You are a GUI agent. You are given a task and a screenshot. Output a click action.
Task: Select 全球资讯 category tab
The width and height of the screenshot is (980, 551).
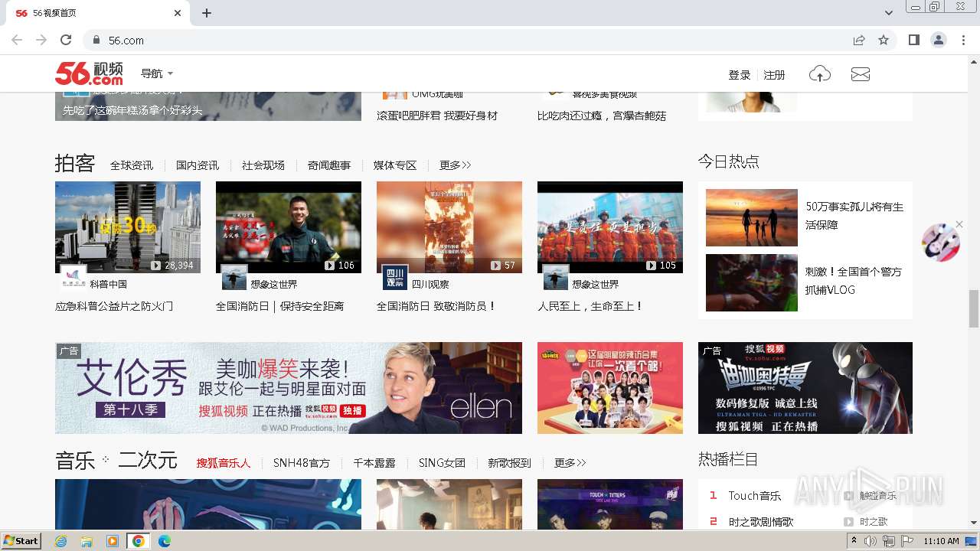click(132, 165)
